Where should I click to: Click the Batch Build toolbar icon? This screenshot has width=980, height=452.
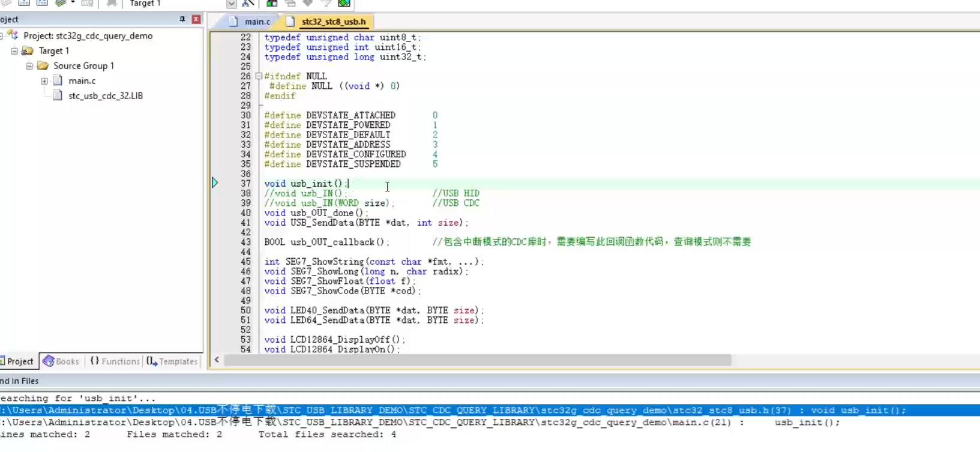click(61, 4)
